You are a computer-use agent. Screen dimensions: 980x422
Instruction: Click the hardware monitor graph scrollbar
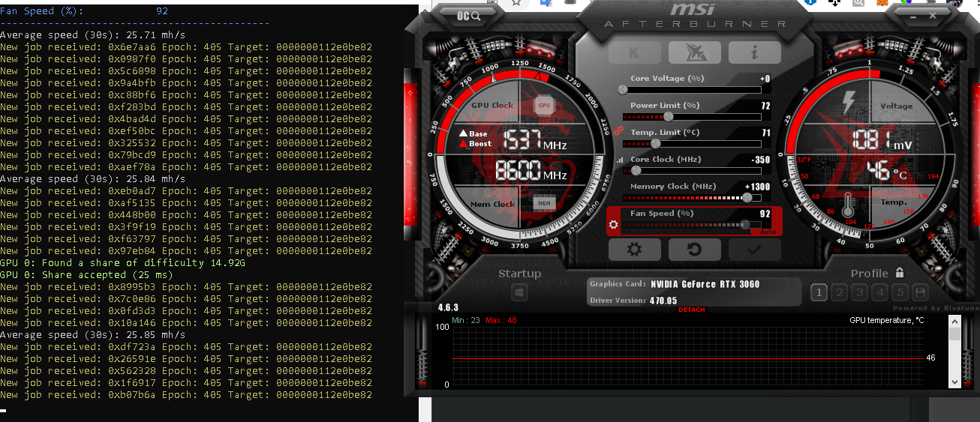[x=954, y=352]
